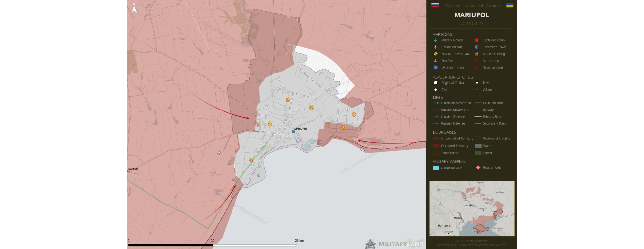Click the Forest color swatch
Viewport: 644px width, 249px height.
pyautogui.click(x=478, y=153)
